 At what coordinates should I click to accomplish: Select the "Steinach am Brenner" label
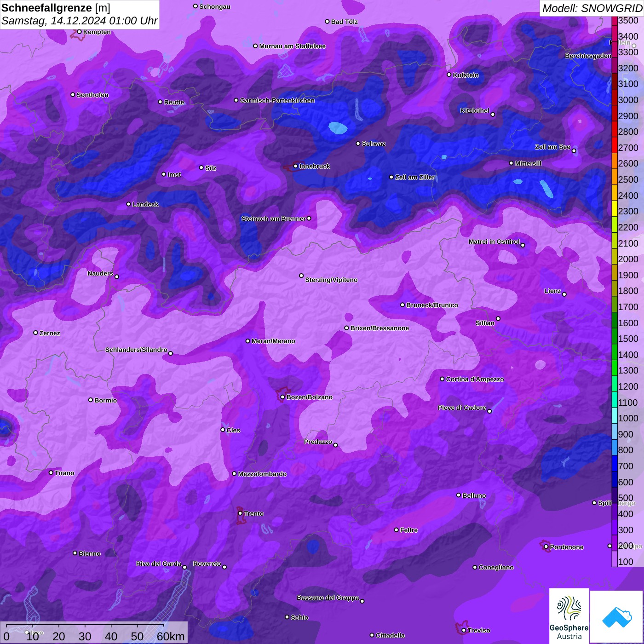coord(273,218)
